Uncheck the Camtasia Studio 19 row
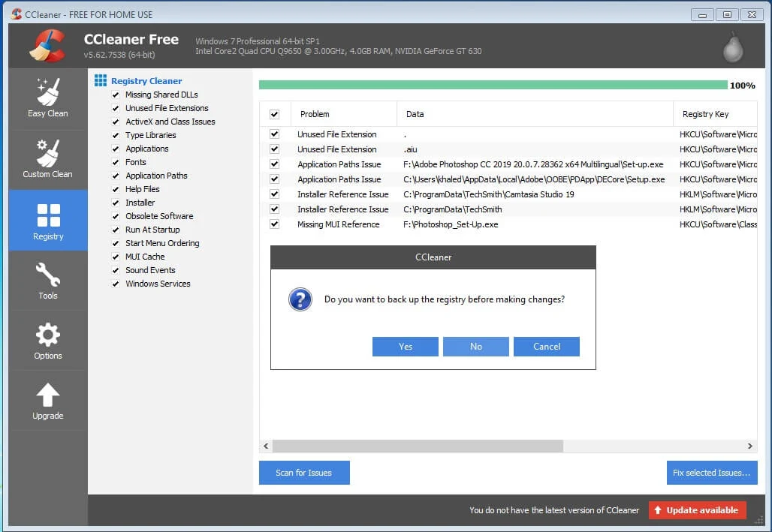 tap(275, 194)
